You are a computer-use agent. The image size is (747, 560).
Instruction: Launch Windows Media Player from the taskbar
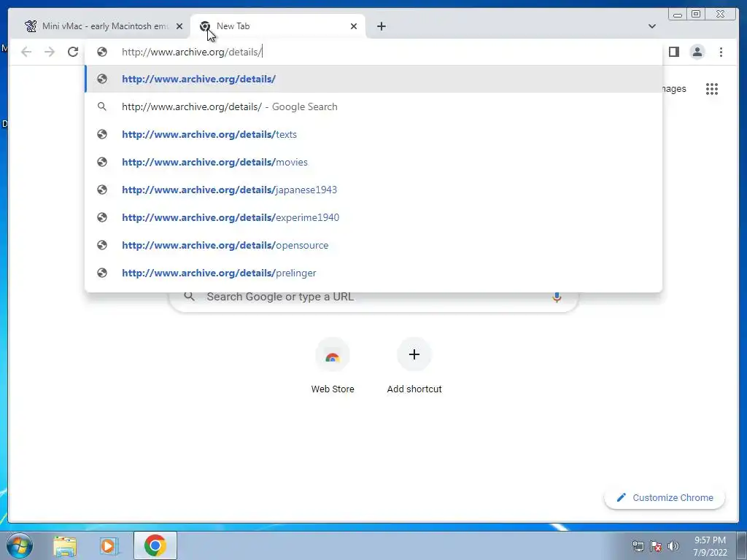[109, 545]
